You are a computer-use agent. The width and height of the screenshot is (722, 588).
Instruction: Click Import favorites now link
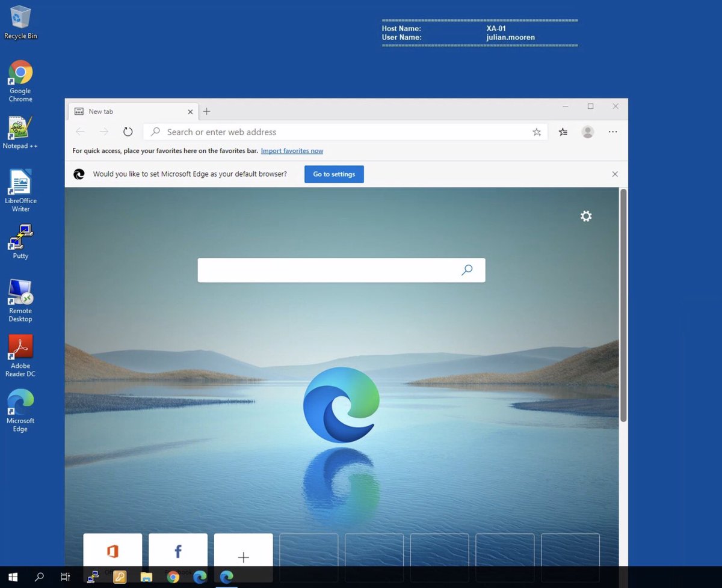(x=292, y=151)
